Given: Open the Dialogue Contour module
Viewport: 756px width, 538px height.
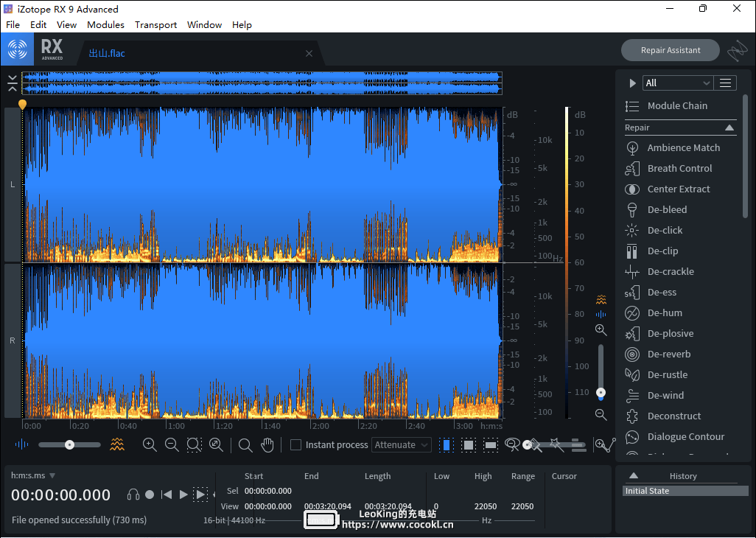Looking at the screenshot, I should tap(675, 437).
